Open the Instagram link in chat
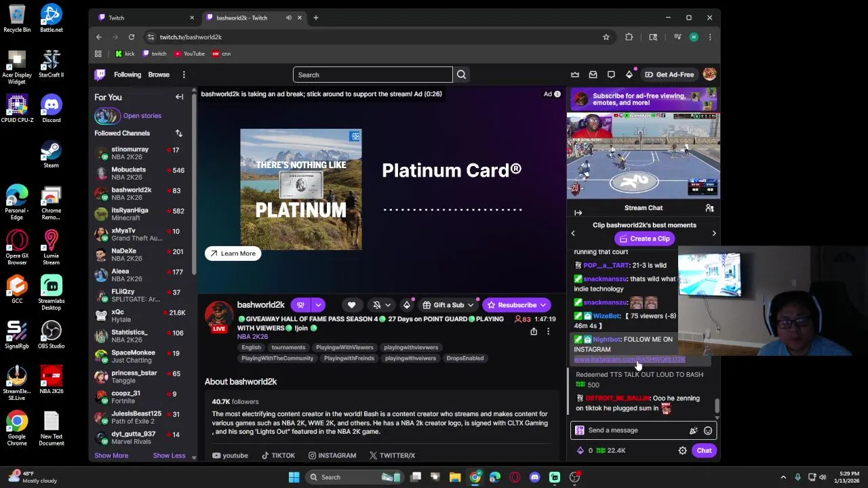This screenshot has height=488, width=868. 629,360
